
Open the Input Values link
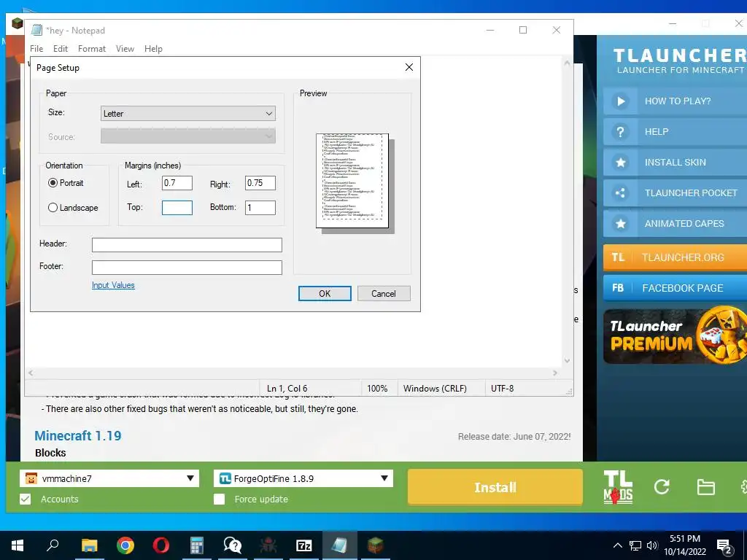[x=113, y=285]
